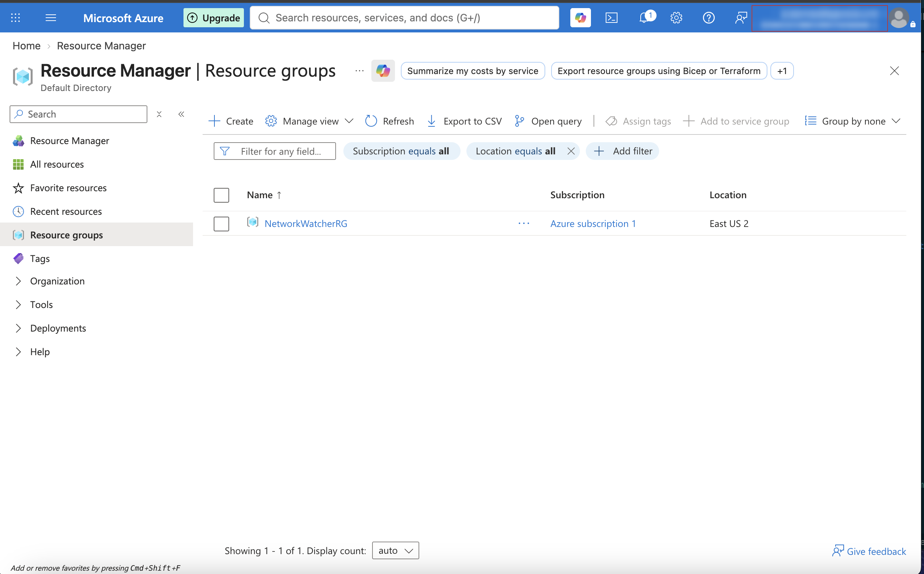Viewport: 924px width, 574px height.
Task: Open Recent resources in the sidebar
Action: (x=97, y=211)
